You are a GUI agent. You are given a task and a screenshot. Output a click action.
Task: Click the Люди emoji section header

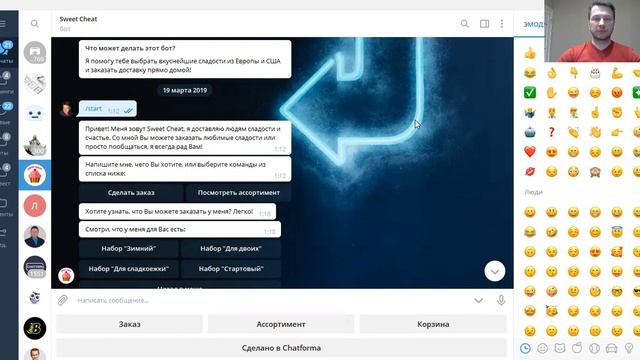coord(533,192)
